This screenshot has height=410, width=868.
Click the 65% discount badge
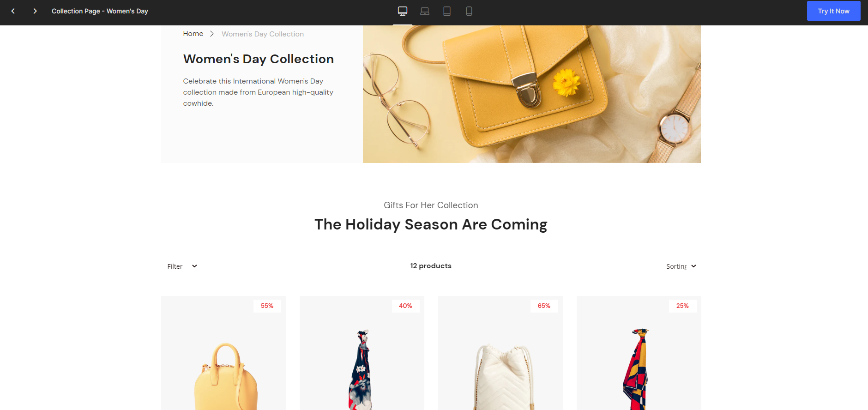[544, 306]
